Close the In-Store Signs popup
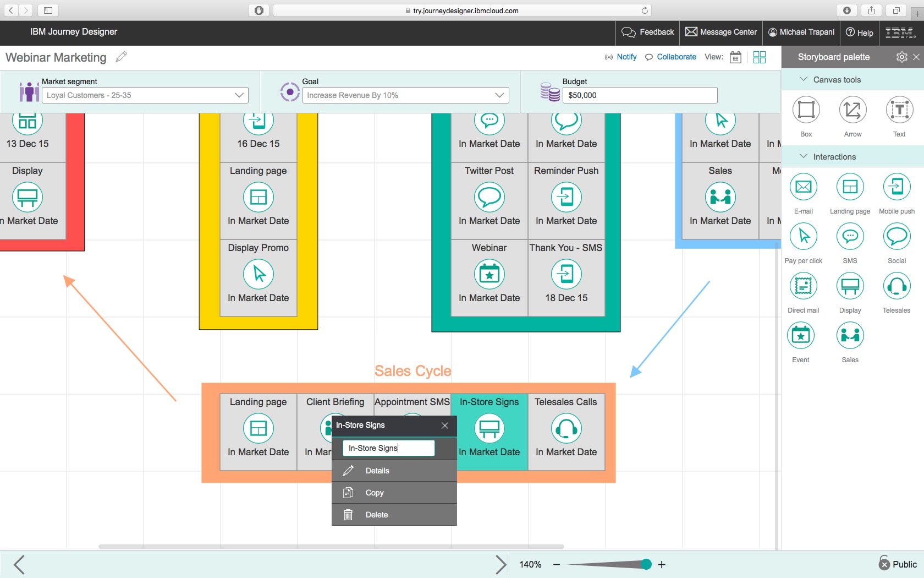 pyautogui.click(x=445, y=426)
